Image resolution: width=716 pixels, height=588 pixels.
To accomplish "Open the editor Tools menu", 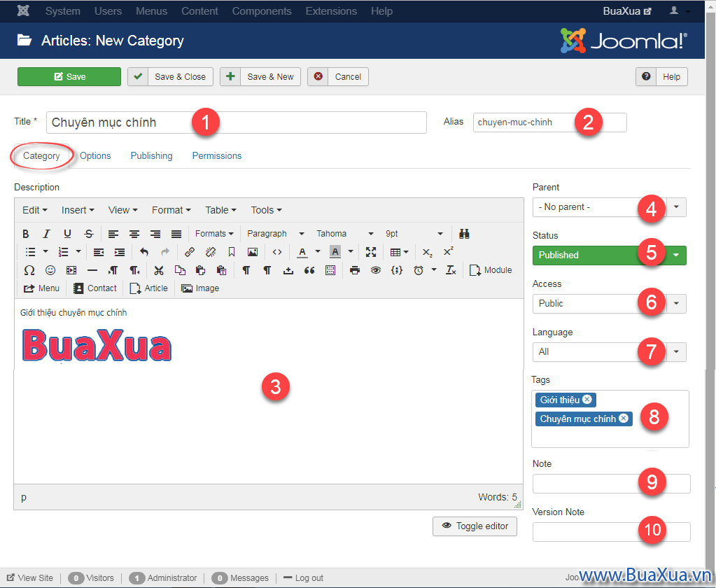I will tap(266, 210).
